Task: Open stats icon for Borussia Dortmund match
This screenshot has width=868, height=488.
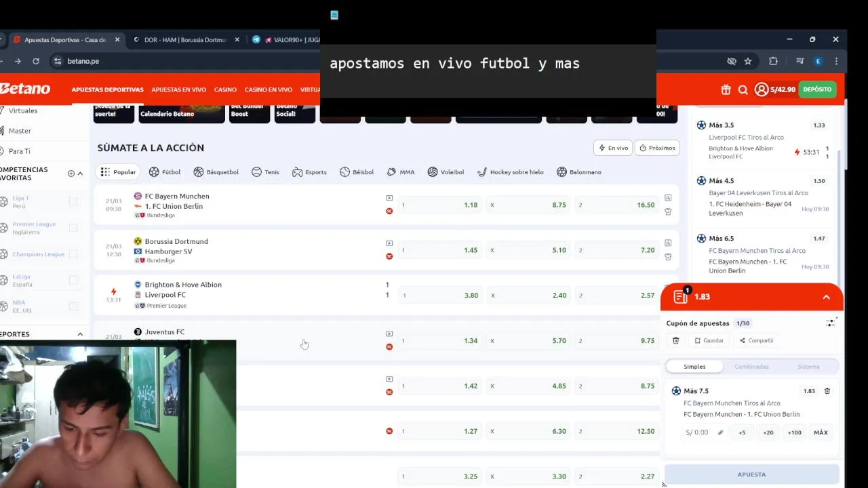Action: (x=668, y=243)
